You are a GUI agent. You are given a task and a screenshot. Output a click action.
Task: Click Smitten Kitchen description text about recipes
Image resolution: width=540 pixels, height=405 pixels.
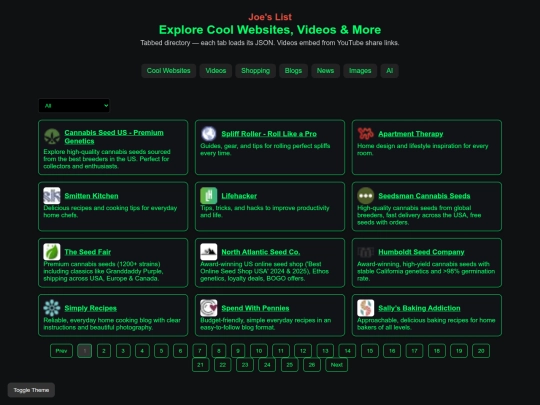[110, 211]
